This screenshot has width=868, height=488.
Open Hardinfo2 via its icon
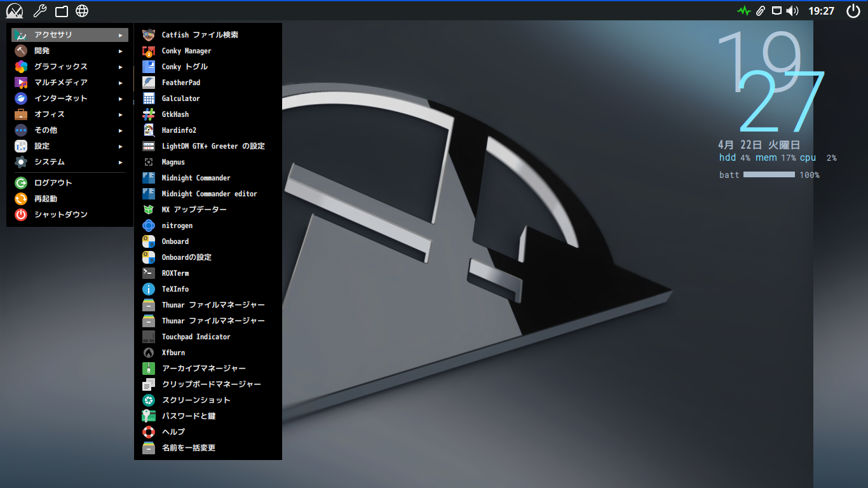pyautogui.click(x=149, y=130)
